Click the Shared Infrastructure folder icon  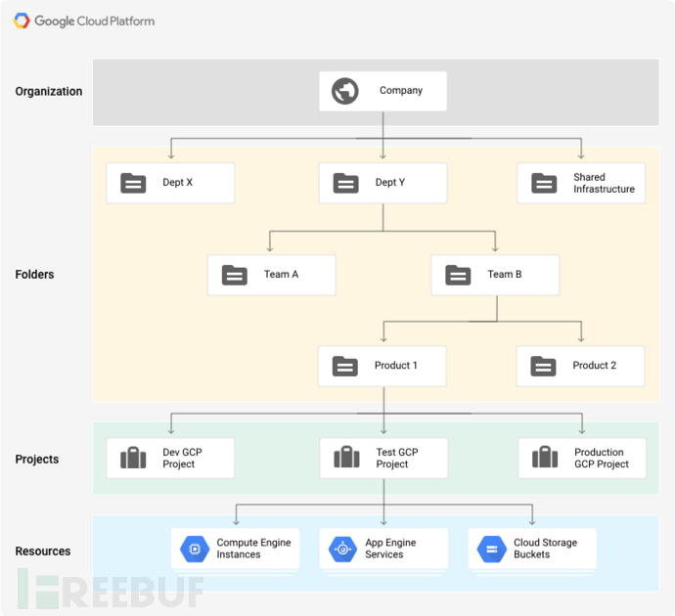544,183
